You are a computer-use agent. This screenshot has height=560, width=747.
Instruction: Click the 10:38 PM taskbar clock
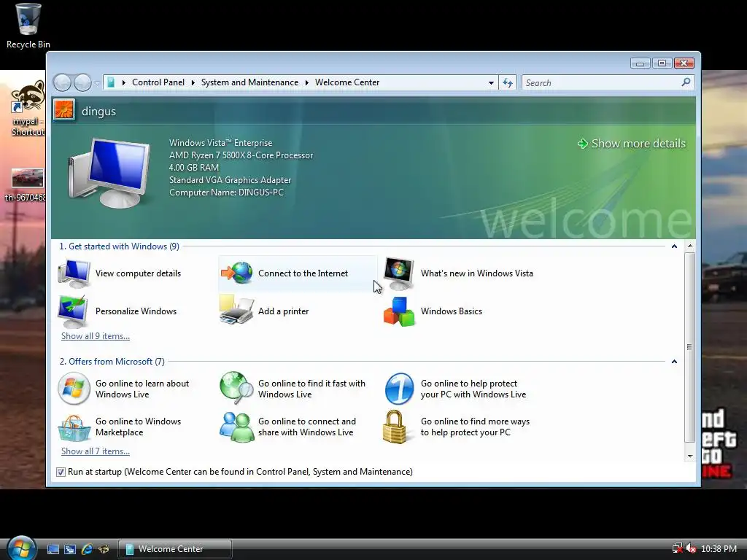click(x=719, y=548)
